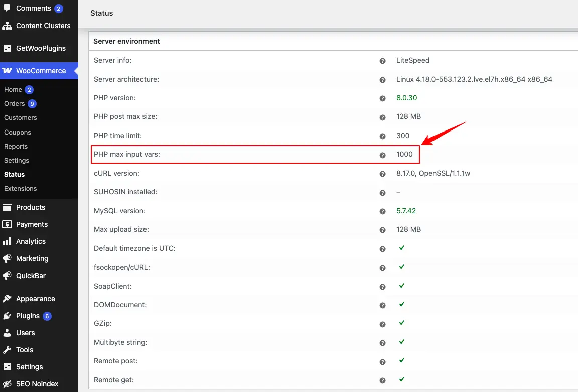
Task: Open the WooCommerce menu item
Action: coord(39,70)
